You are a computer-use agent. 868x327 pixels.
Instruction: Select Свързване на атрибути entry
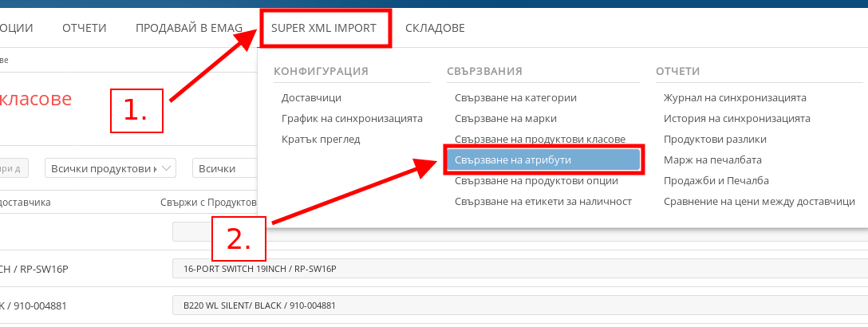542,160
